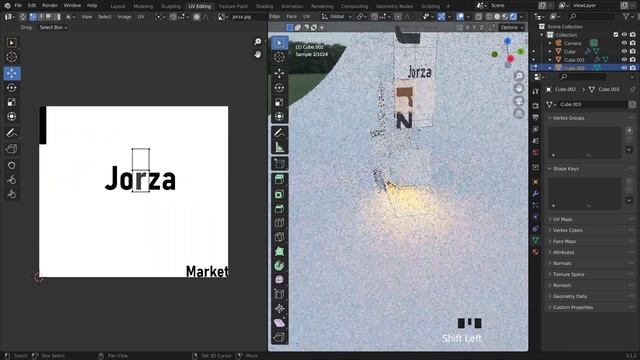Select the Add Cube tool in 3D viewport
Viewport: 640px width, 360px height.
pos(280,164)
